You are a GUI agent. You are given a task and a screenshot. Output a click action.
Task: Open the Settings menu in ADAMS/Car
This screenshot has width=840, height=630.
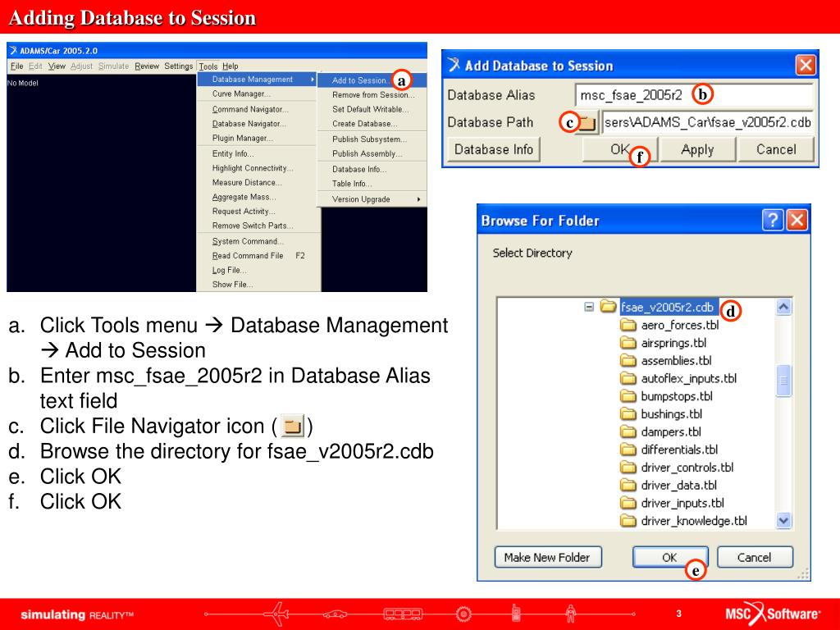[178, 66]
